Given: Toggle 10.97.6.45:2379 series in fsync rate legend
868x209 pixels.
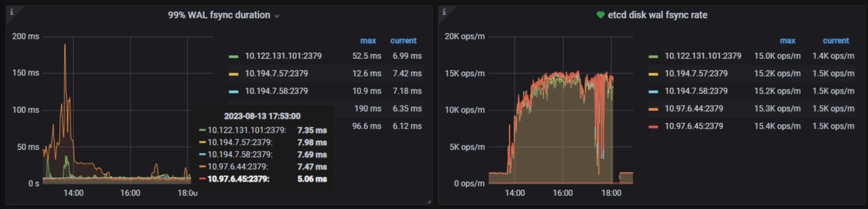Looking at the screenshot, I should [694, 126].
